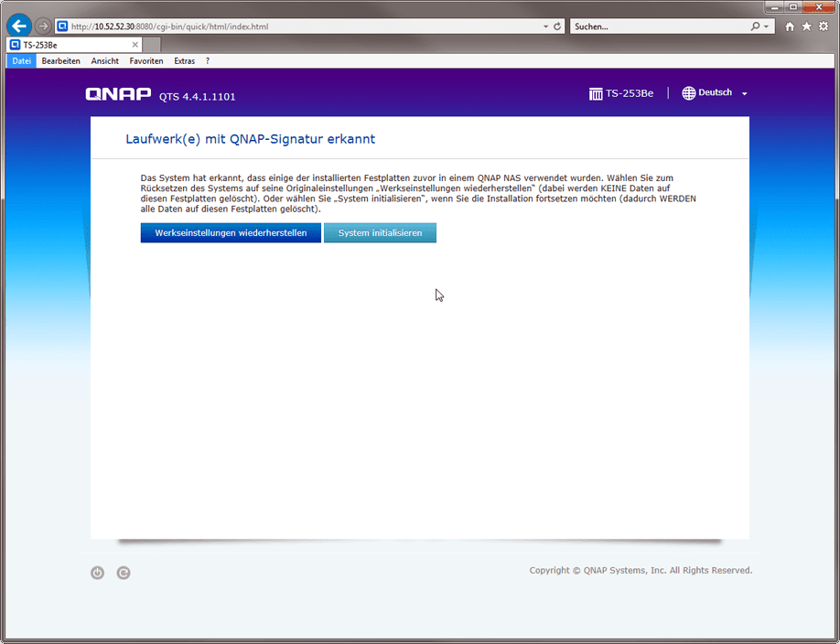Open Favorites star icon
The image size is (840, 644).
806,27
